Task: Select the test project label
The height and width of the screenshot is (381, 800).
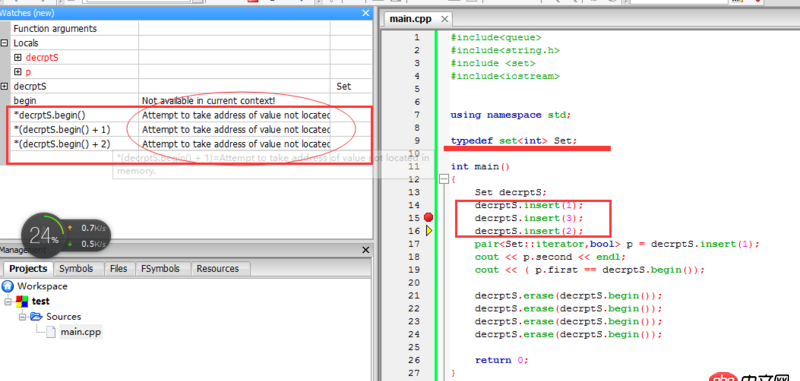Action: coord(41,301)
